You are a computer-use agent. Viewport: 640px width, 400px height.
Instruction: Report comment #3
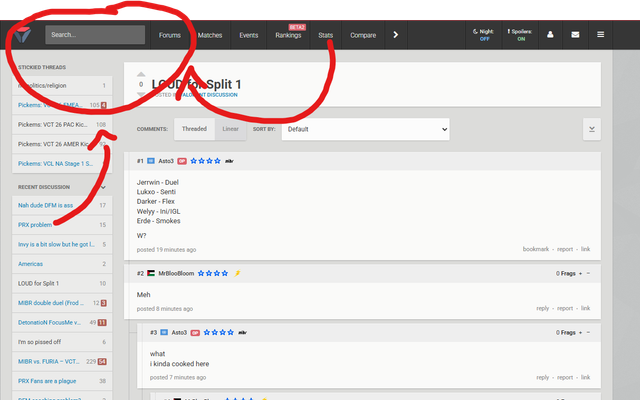click(x=565, y=378)
